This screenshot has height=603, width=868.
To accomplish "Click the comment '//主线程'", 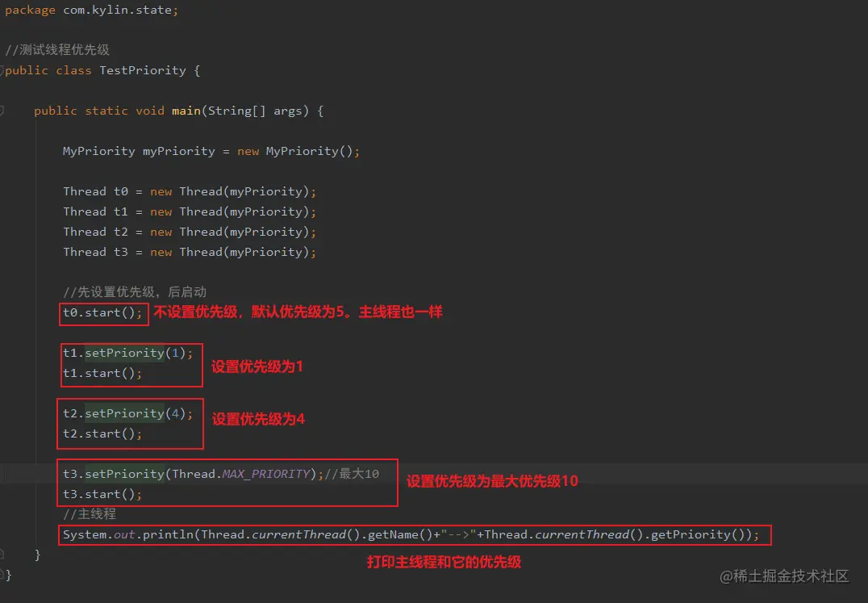I will pyautogui.click(x=89, y=514).
